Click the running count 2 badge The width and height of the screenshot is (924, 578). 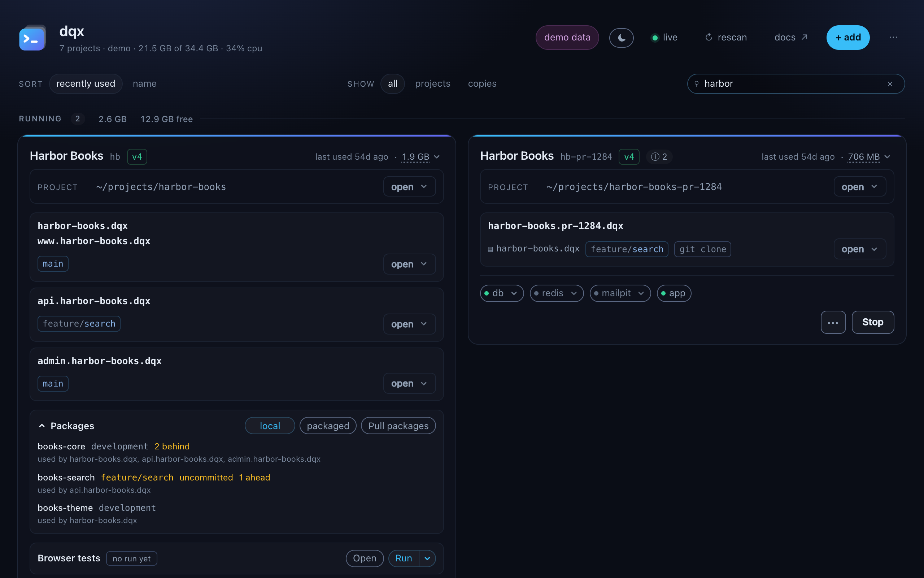[78, 119]
